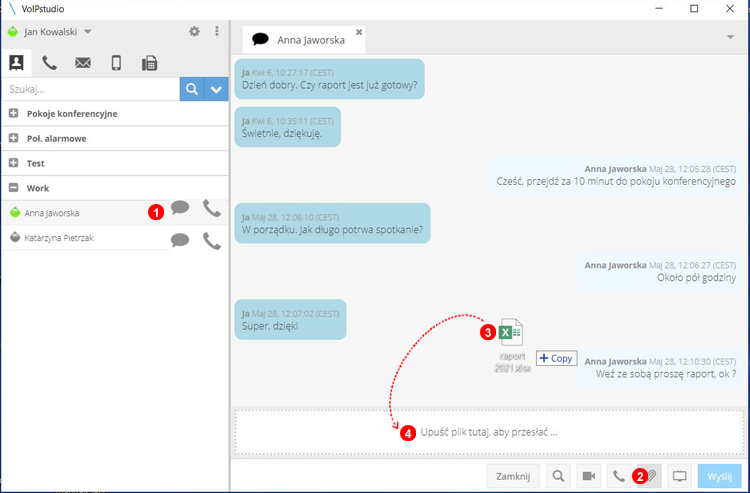The height and width of the screenshot is (493, 750).
Task: Open Jan Kowalski status dropdown
Action: click(88, 32)
